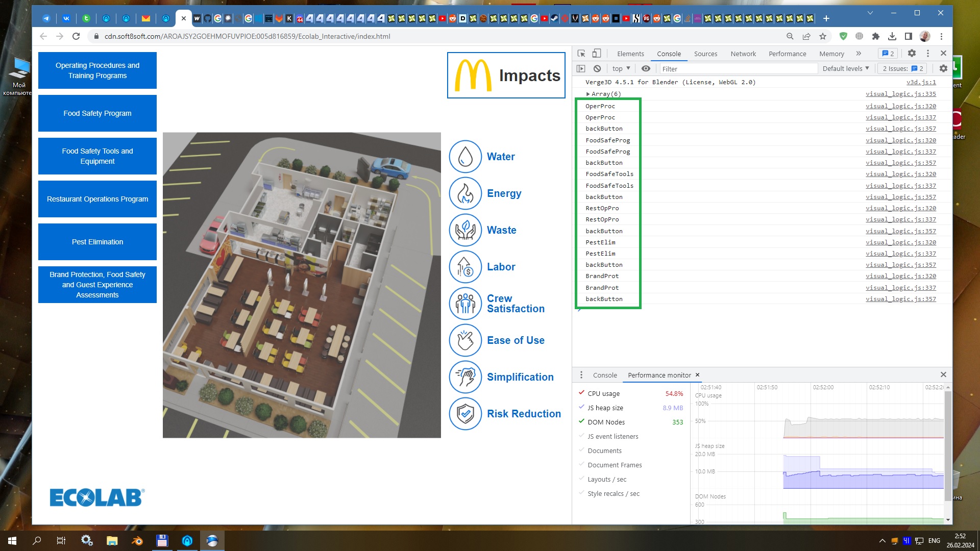
Task: Click the Water impact droplet icon
Action: tap(465, 157)
